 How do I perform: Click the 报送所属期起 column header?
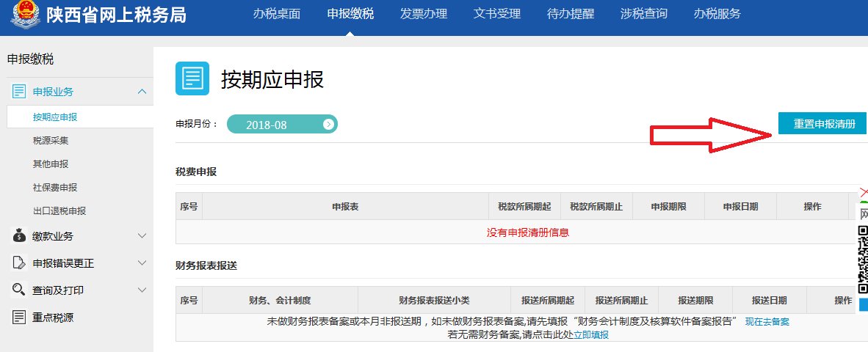[548, 301]
